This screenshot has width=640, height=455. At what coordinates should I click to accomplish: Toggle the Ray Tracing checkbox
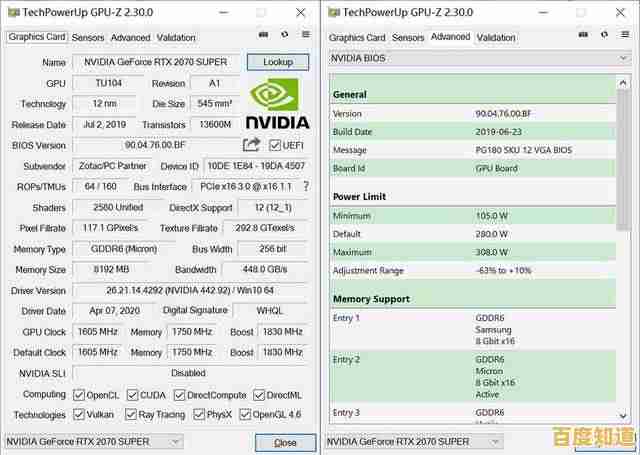(129, 414)
